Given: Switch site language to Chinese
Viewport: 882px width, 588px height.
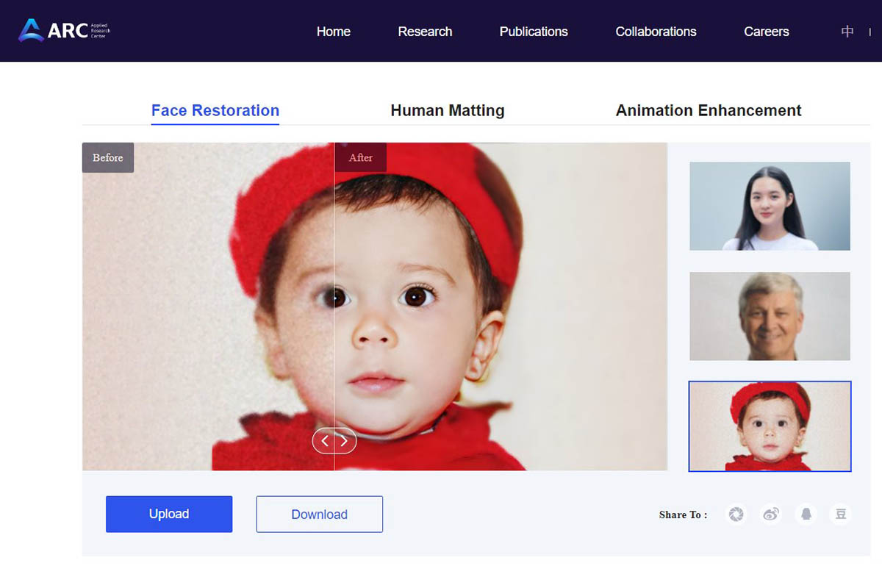Looking at the screenshot, I should (x=847, y=32).
